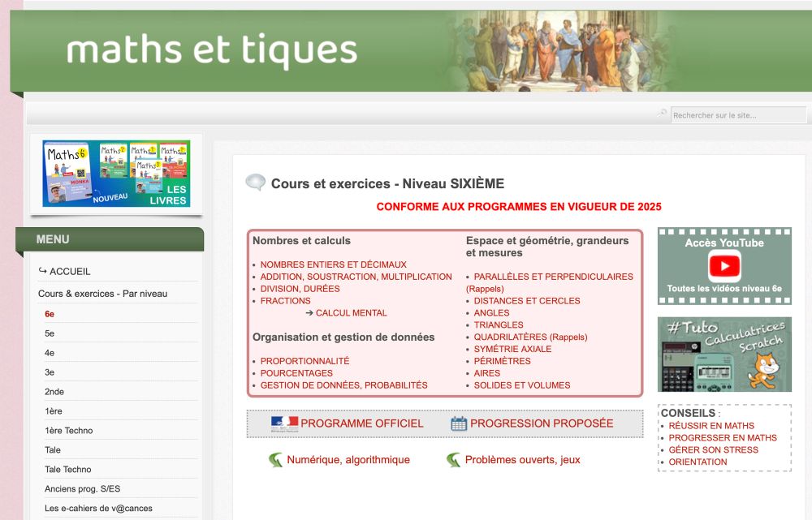This screenshot has height=520, width=812.
Task: Open the ORIENTATION advice link
Action: pos(698,462)
